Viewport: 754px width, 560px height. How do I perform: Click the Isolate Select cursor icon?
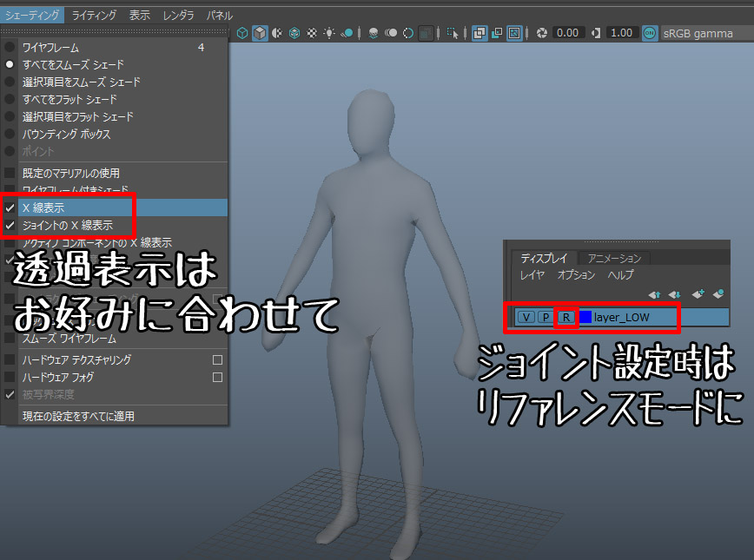pos(453,33)
